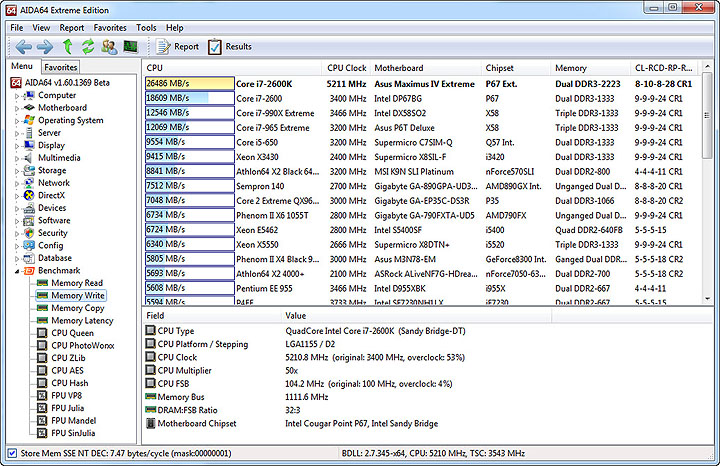
Task: Open the View menu
Action: [41, 28]
